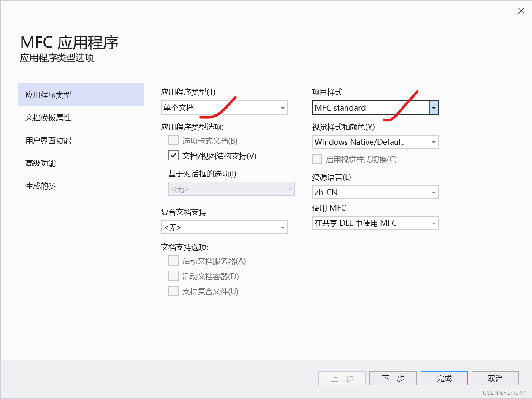Switch to the 高级功能 page

coord(81,163)
